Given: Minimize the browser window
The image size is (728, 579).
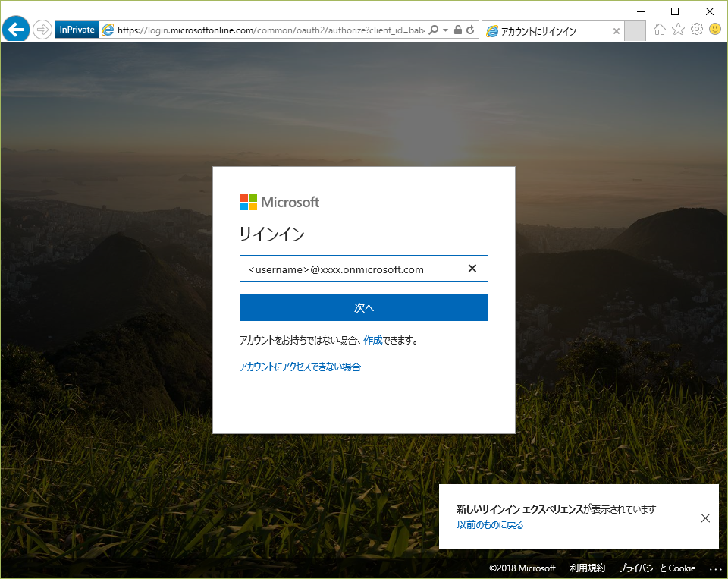Looking at the screenshot, I should pyautogui.click(x=641, y=11).
